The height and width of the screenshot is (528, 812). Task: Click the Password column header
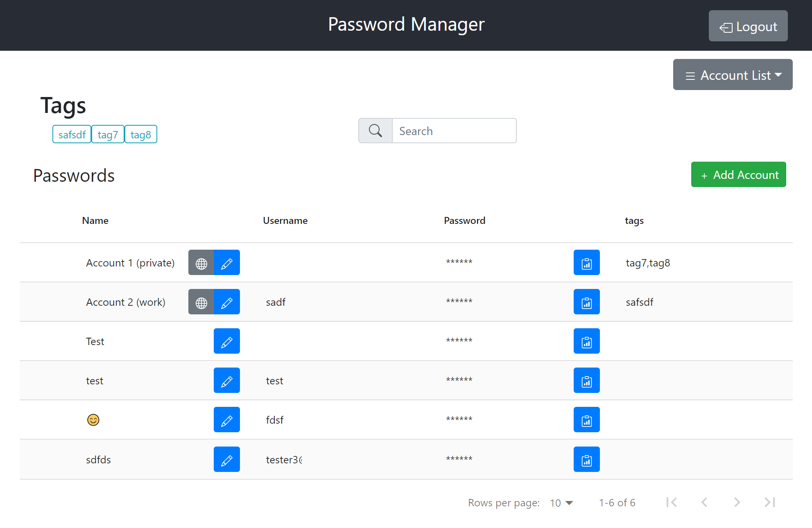click(x=464, y=221)
